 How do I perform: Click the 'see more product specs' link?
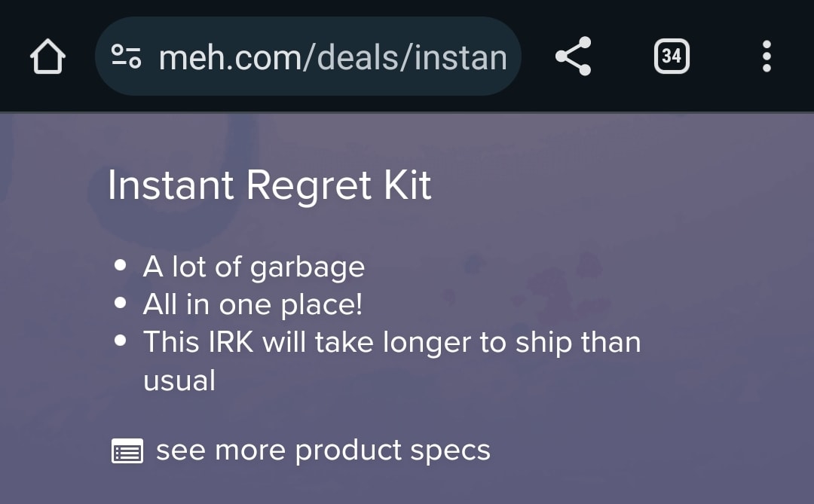[x=323, y=451]
